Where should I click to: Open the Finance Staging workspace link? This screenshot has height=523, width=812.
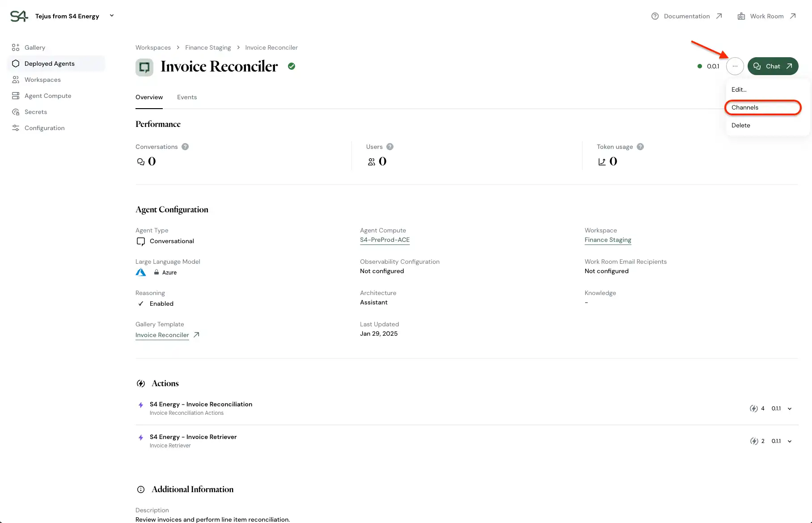coord(608,240)
